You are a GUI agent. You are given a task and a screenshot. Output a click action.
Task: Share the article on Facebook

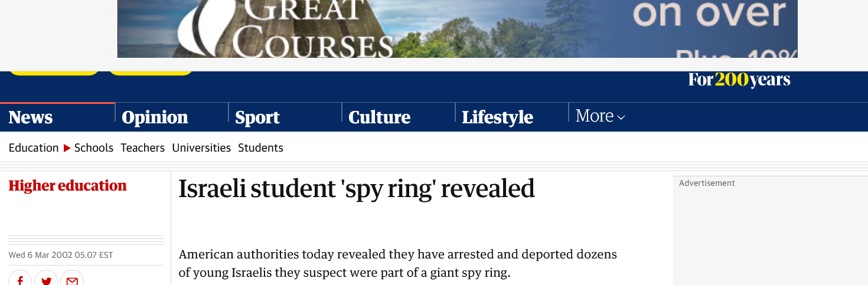click(x=20, y=280)
